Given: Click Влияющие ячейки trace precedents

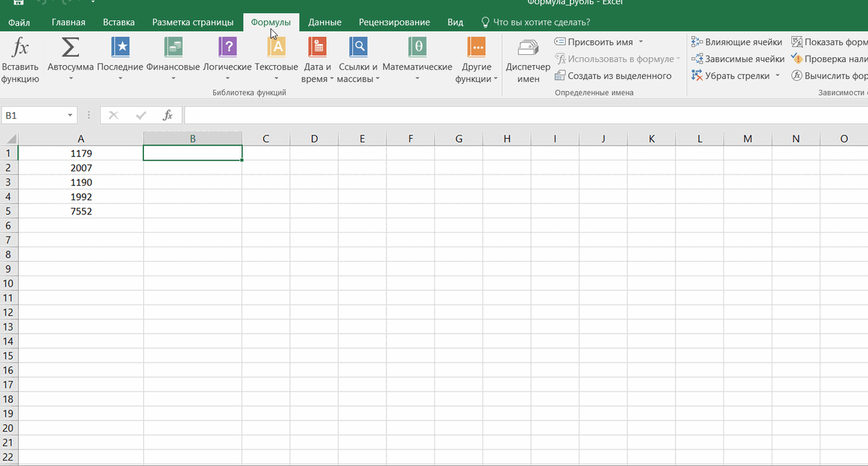Looking at the screenshot, I should (x=736, y=42).
